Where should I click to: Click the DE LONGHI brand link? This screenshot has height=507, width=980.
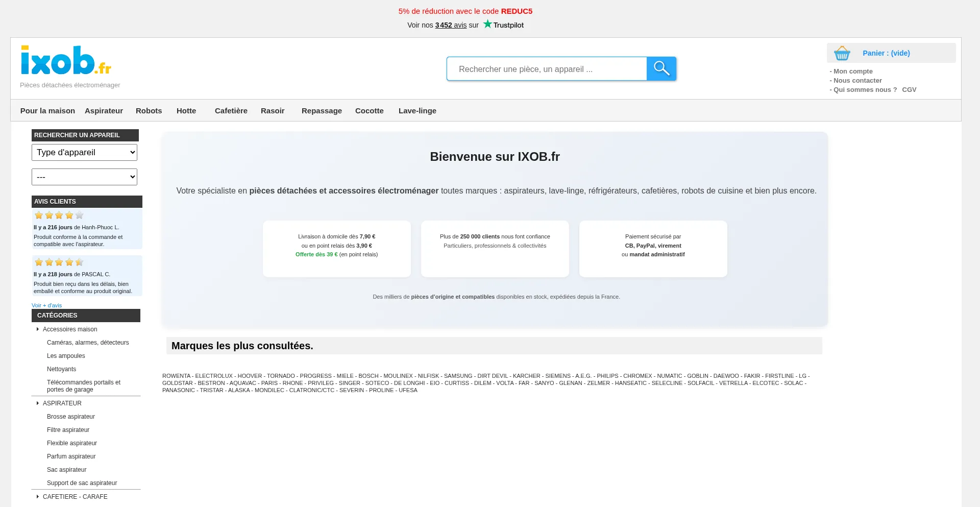coord(409,383)
